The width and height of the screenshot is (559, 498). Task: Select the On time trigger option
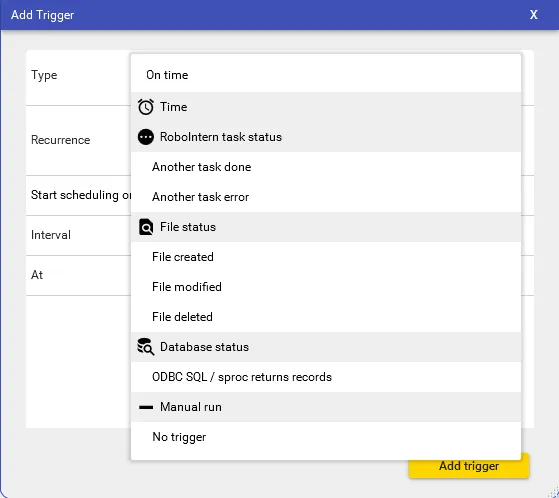pyautogui.click(x=326, y=75)
